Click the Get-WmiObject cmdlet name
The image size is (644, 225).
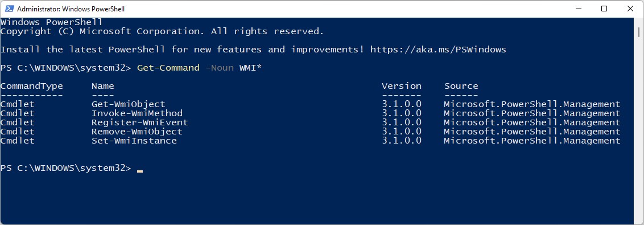coord(128,104)
